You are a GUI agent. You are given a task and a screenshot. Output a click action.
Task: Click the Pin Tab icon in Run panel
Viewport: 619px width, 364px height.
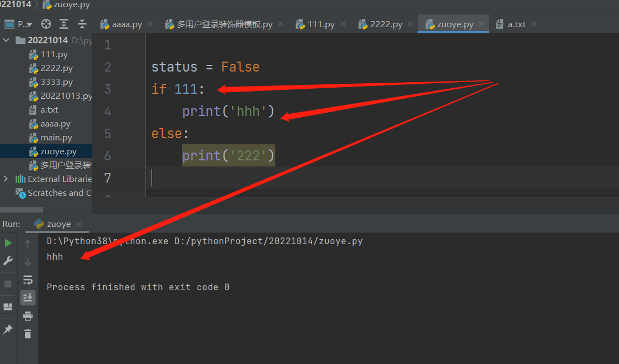[x=8, y=329]
